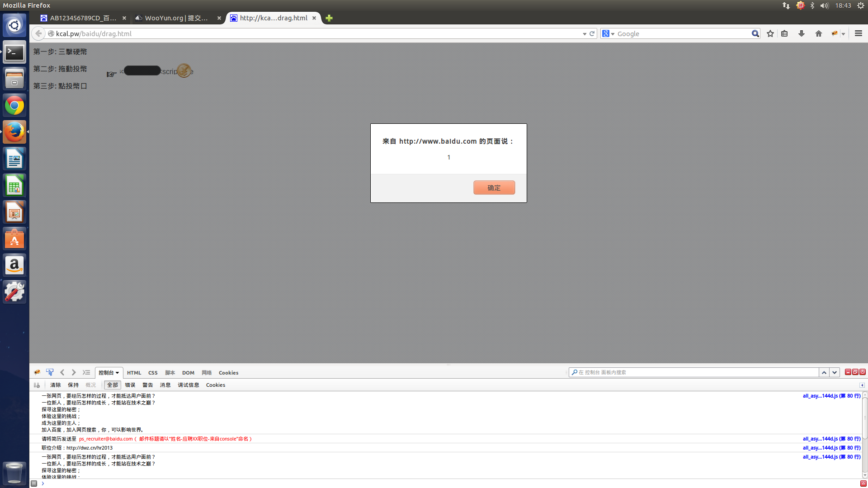868x488 pixels.
Task: Toggle the Firebug 保持 persist option
Action: 73,385
